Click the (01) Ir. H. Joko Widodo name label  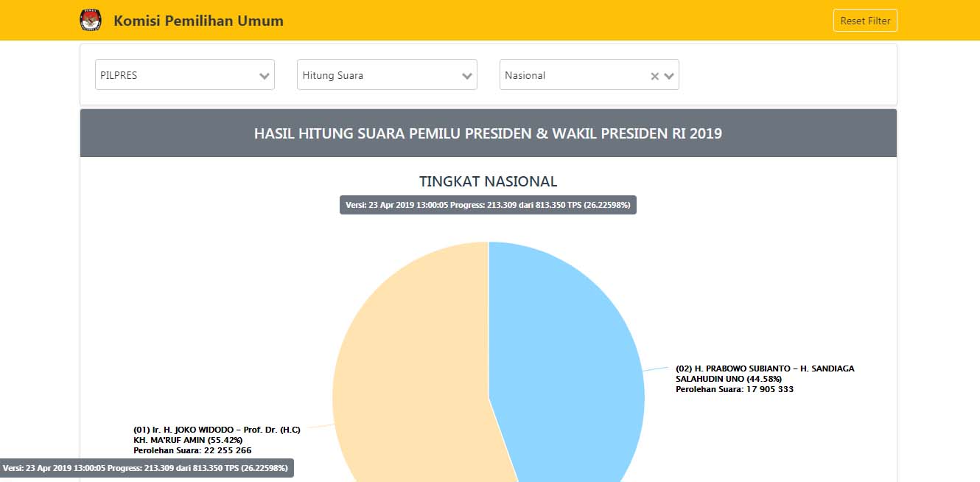pos(217,430)
